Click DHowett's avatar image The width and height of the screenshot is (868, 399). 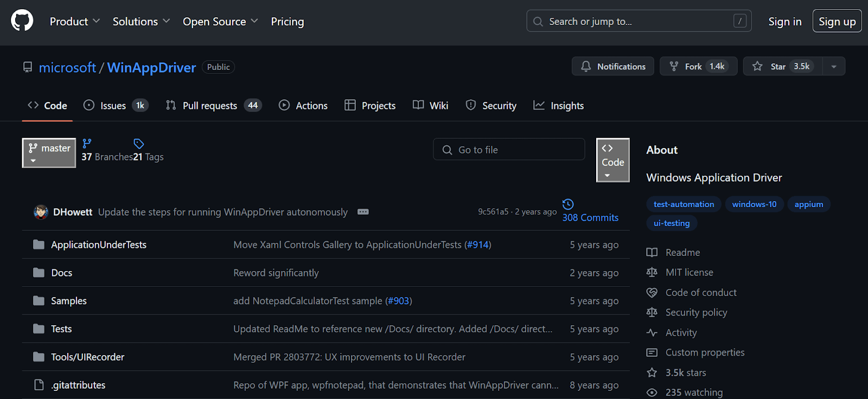tap(41, 212)
